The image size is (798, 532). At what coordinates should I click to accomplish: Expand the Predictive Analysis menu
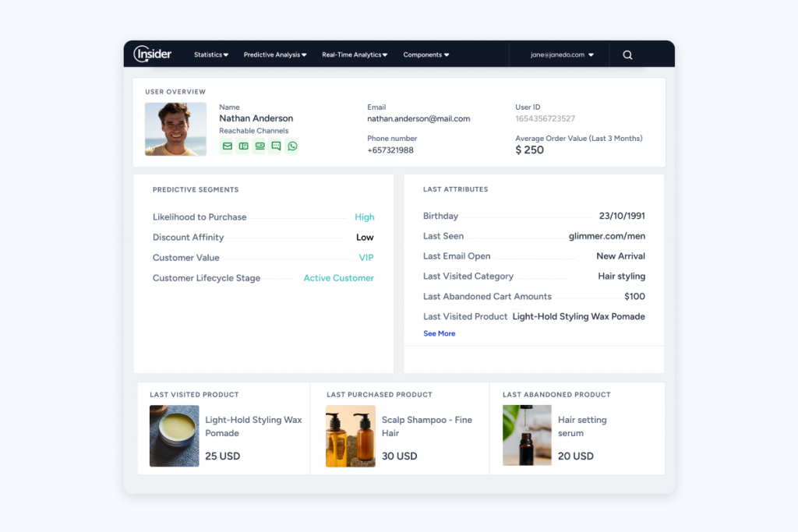(274, 55)
